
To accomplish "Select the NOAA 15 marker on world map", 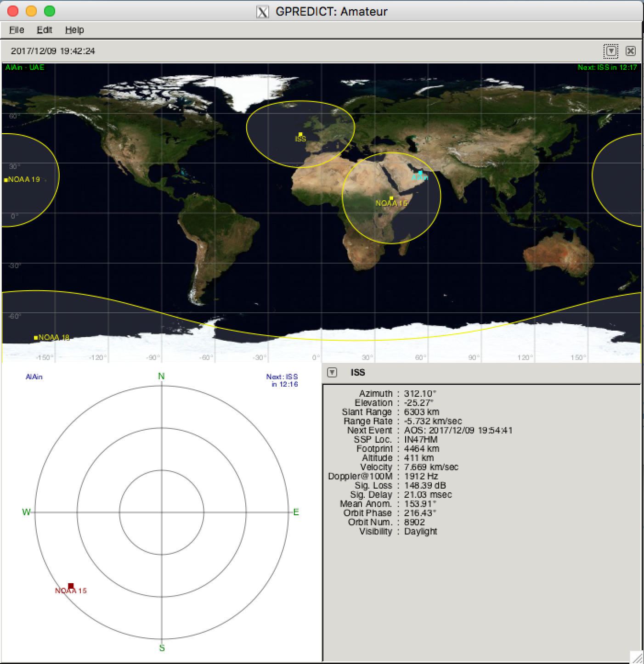I will (x=391, y=198).
